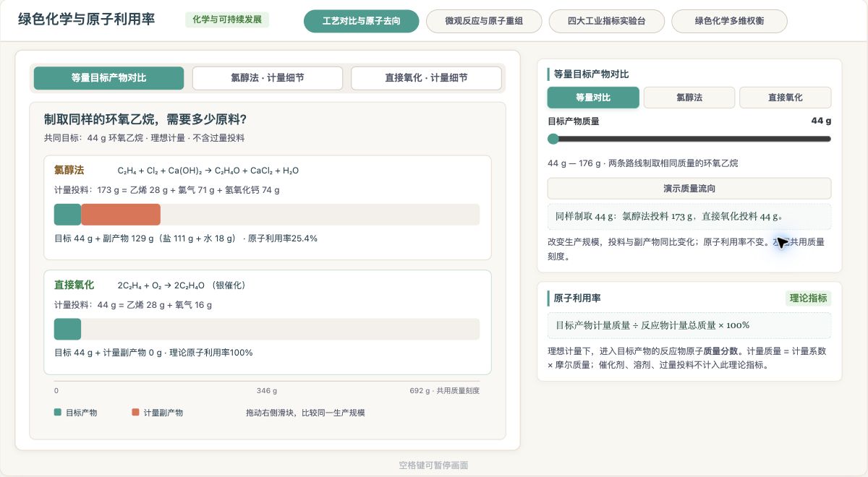Click the 346 g scale label

[267, 390]
